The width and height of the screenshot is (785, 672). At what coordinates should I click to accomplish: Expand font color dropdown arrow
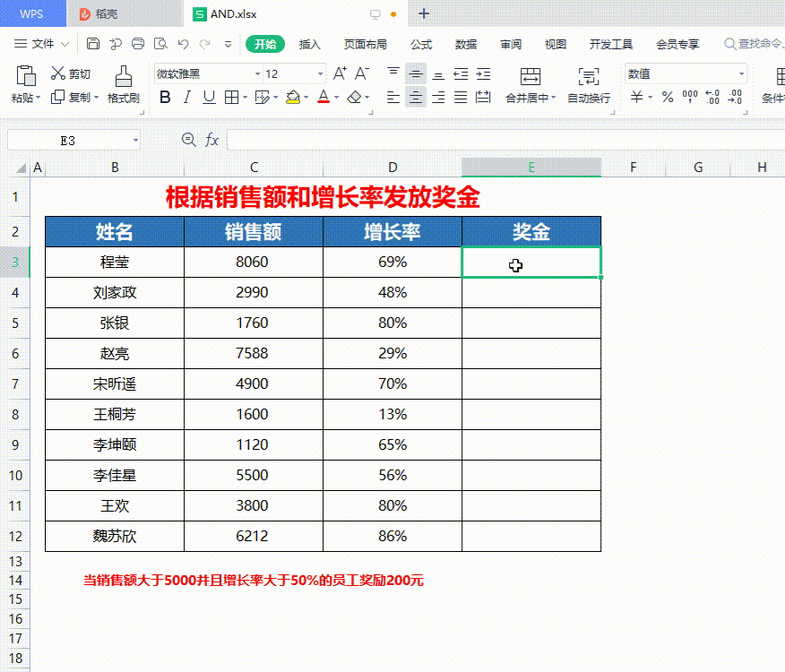(x=336, y=98)
